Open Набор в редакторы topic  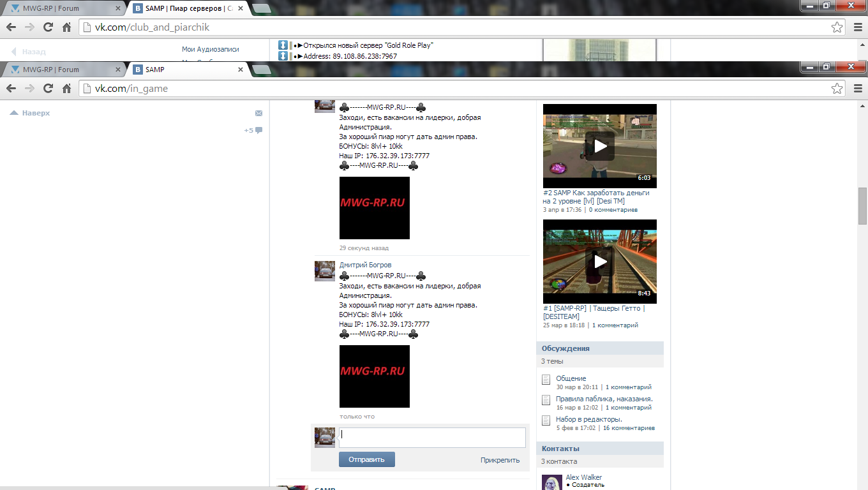pyautogui.click(x=589, y=419)
